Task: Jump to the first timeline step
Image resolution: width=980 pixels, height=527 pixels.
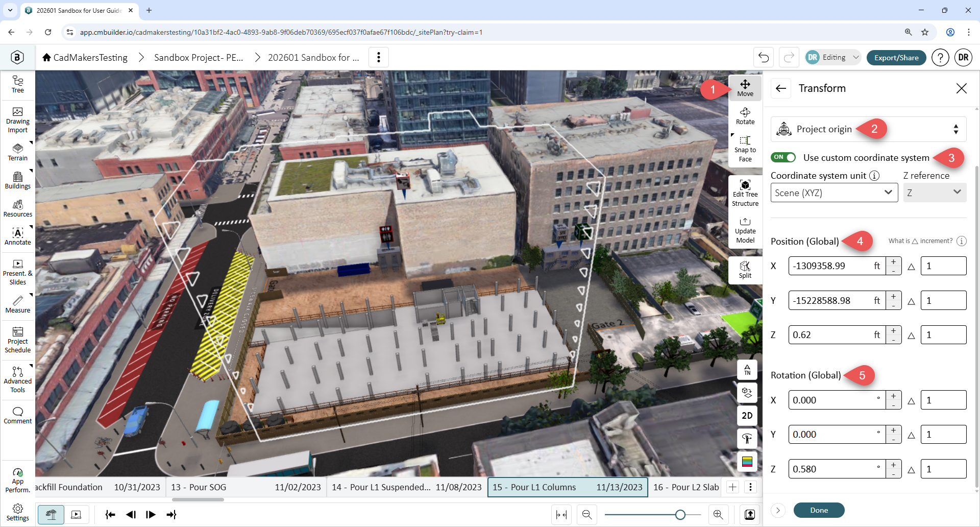Action: click(x=110, y=515)
